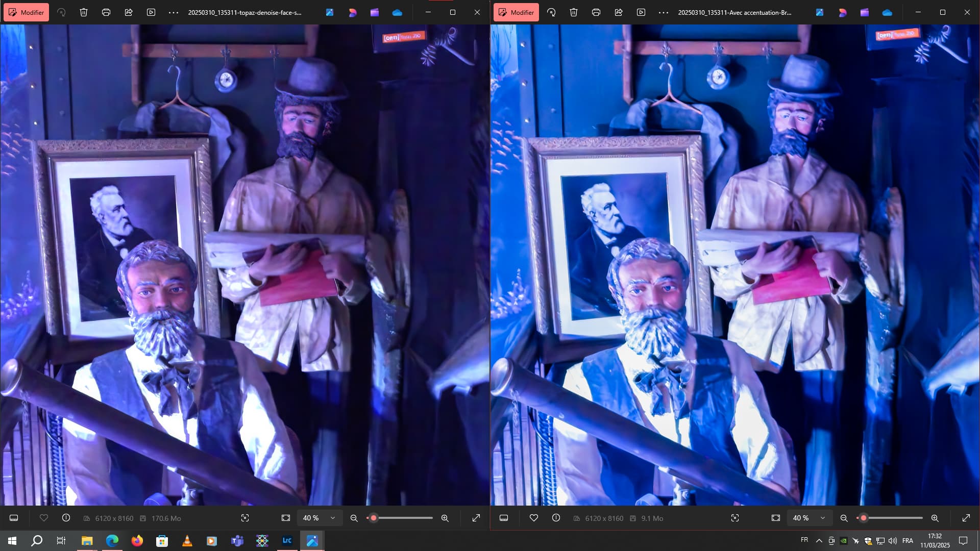Open Firefox from the taskbar
Viewport: 980px width, 551px height.
[x=137, y=541]
